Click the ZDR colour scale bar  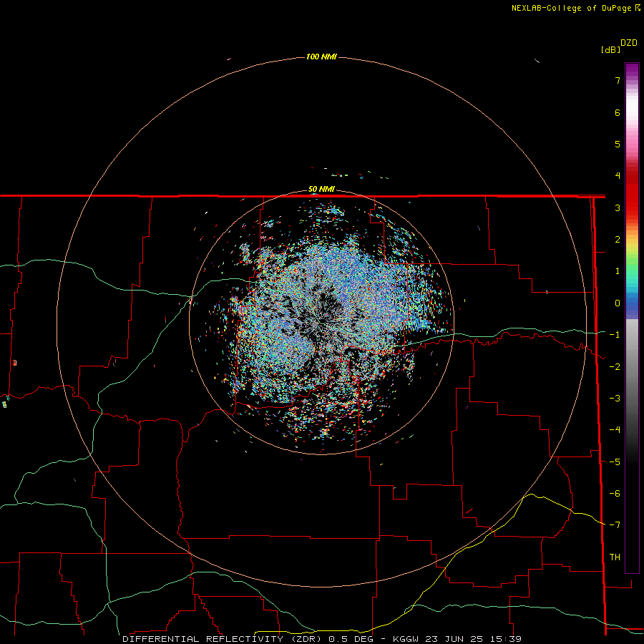tap(632, 318)
